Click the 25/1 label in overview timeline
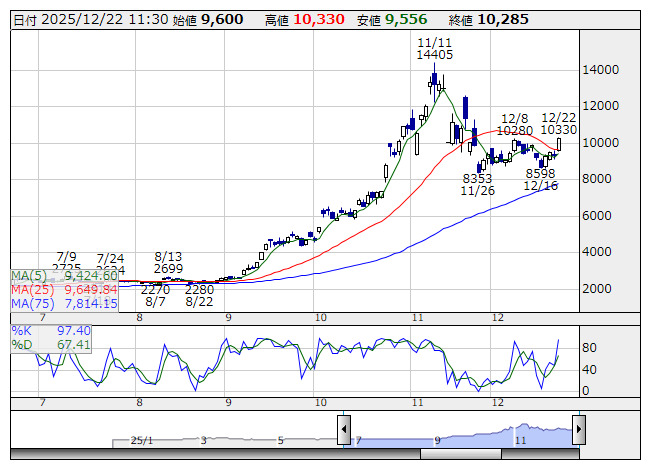The width and height of the screenshot is (653, 470). [x=141, y=439]
